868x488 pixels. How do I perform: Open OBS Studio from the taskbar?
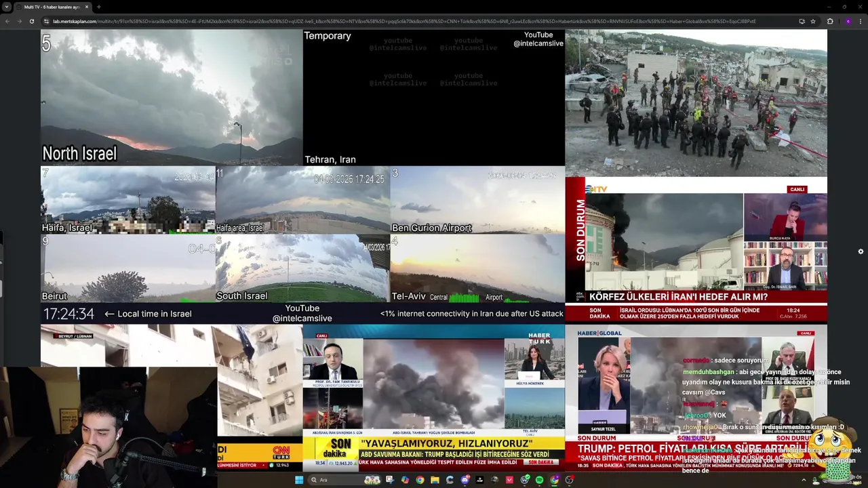point(569,480)
